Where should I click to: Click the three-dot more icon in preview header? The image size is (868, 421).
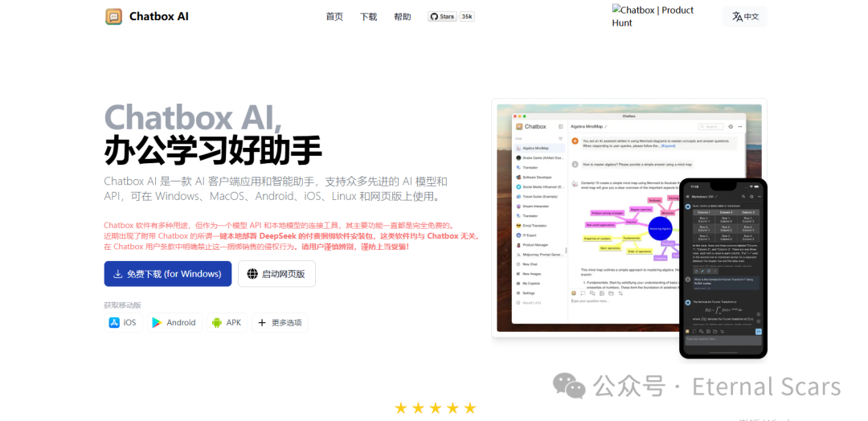[x=740, y=127]
